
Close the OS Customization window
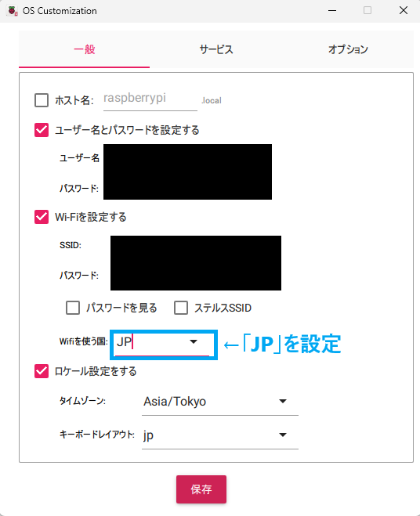click(x=404, y=10)
